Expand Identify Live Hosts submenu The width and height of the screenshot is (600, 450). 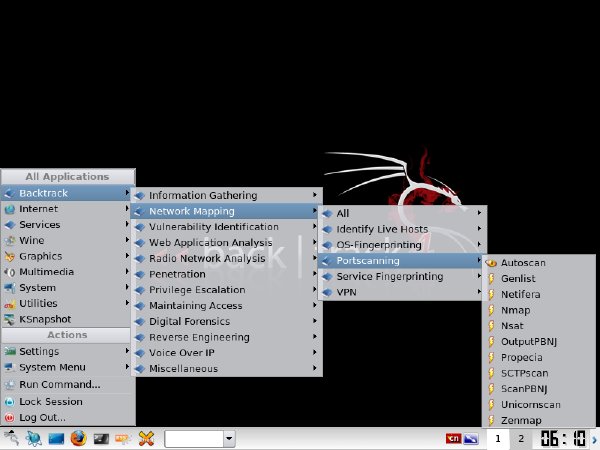402,229
